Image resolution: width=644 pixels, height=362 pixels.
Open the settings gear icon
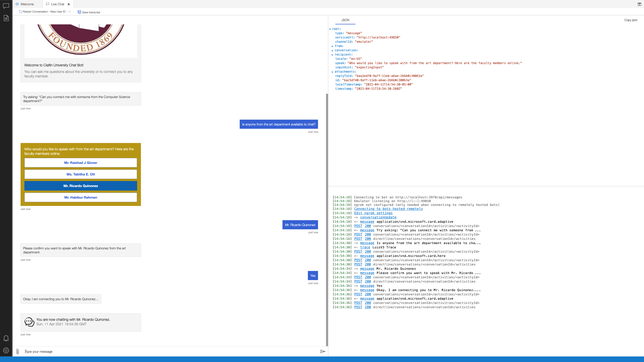tap(6, 350)
